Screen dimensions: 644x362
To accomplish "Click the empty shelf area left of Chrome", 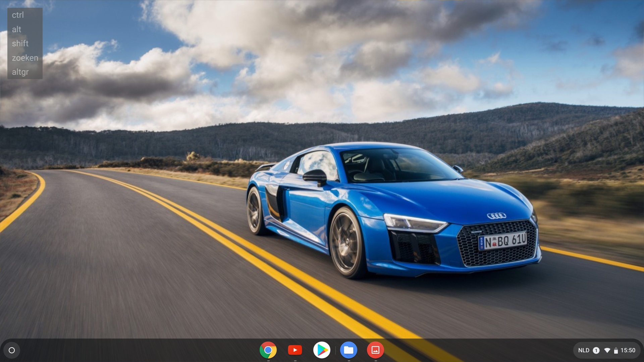I will pos(134,350).
